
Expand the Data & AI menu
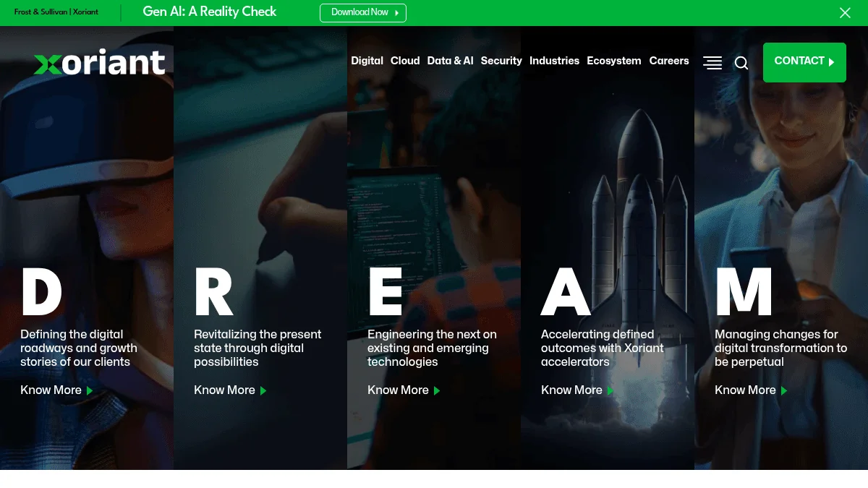click(450, 61)
